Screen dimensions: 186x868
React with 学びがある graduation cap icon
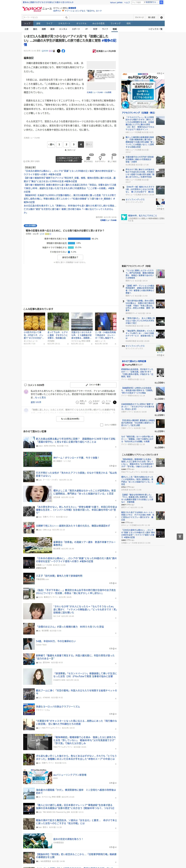[x=89, y=158]
